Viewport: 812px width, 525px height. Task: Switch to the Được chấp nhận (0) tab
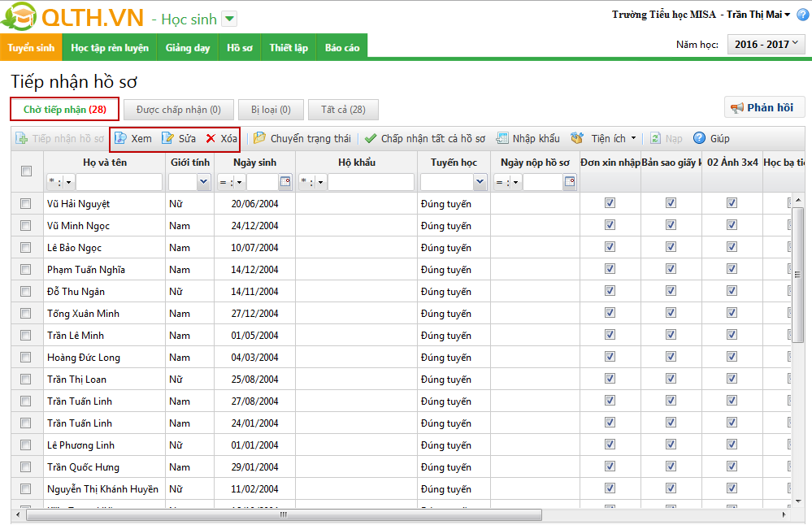(179, 109)
